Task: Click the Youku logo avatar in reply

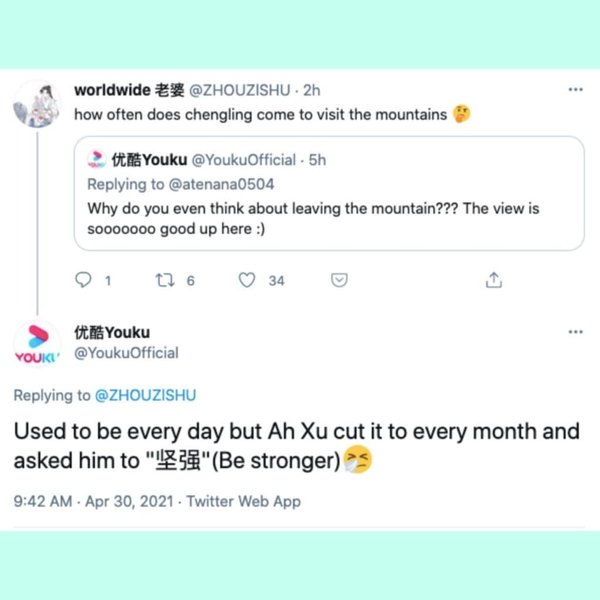Action: 38,343
